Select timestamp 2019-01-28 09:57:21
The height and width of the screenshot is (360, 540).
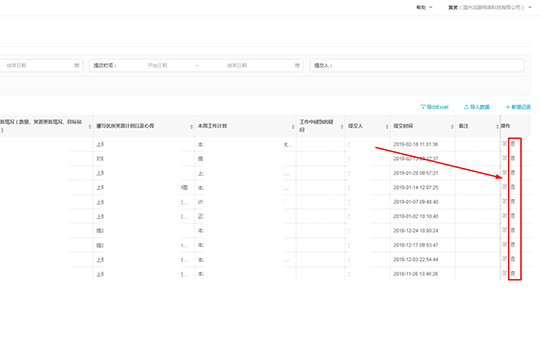pyautogui.click(x=416, y=173)
